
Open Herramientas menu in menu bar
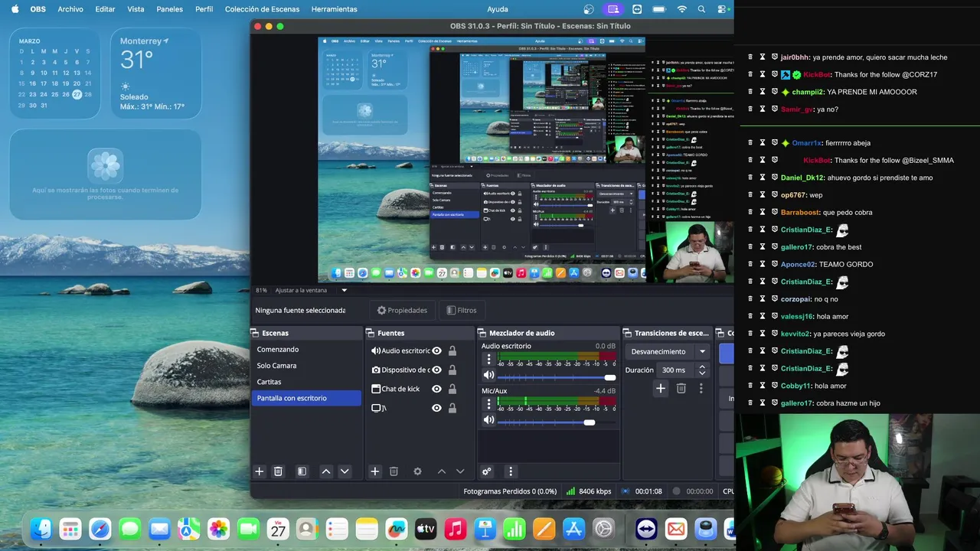click(x=334, y=9)
